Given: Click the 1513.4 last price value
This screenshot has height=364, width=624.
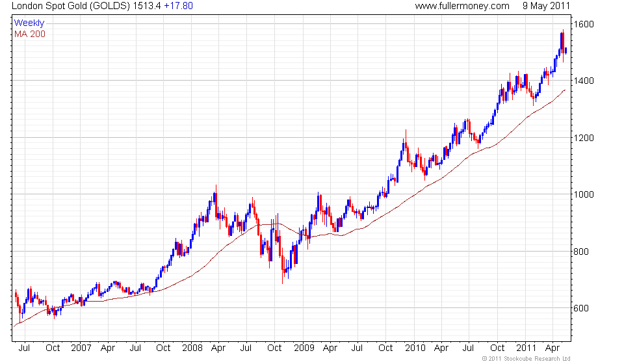Looking at the screenshot, I should [x=148, y=6].
